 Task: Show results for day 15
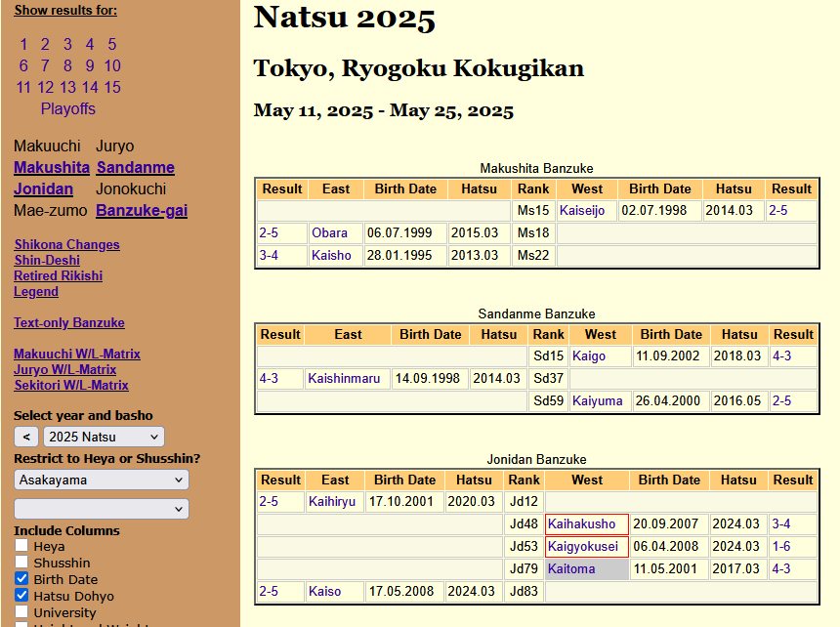click(112, 87)
